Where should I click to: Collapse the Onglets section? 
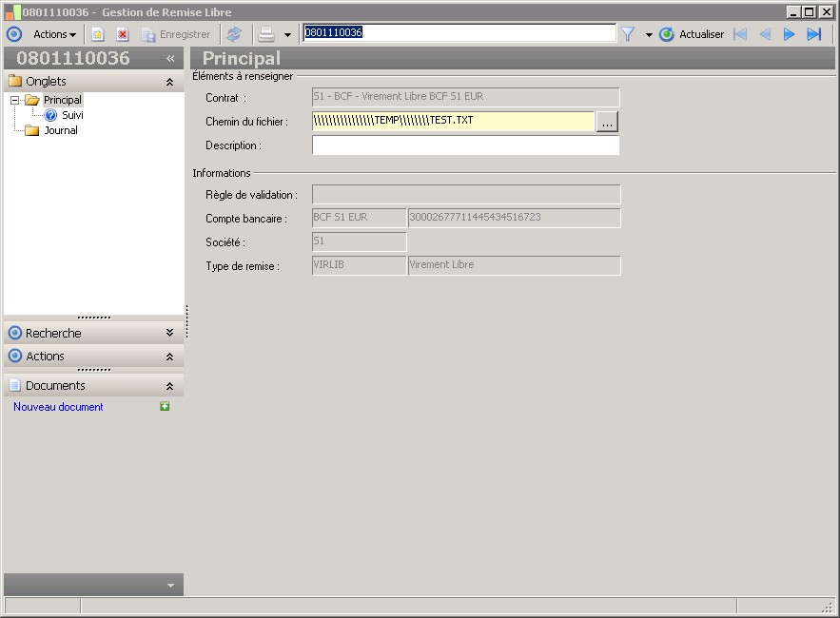pyautogui.click(x=169, y=82)
